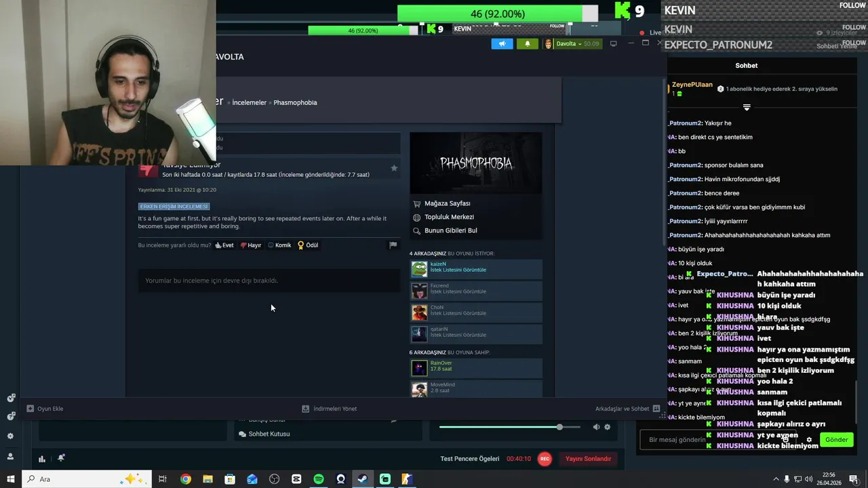This screenshot has width=868, height=488.
Task: Open the OBS icon in the taskbar
Action: [274, 479]
